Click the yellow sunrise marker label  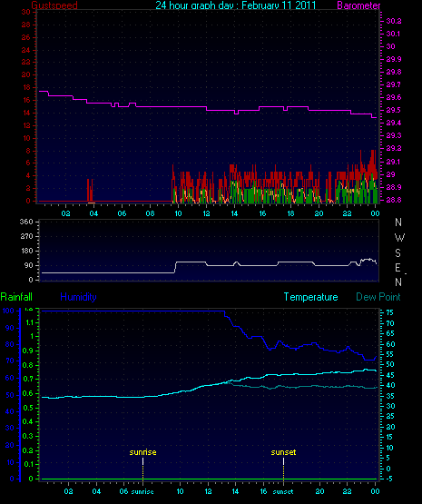click(x=142, y=452)
